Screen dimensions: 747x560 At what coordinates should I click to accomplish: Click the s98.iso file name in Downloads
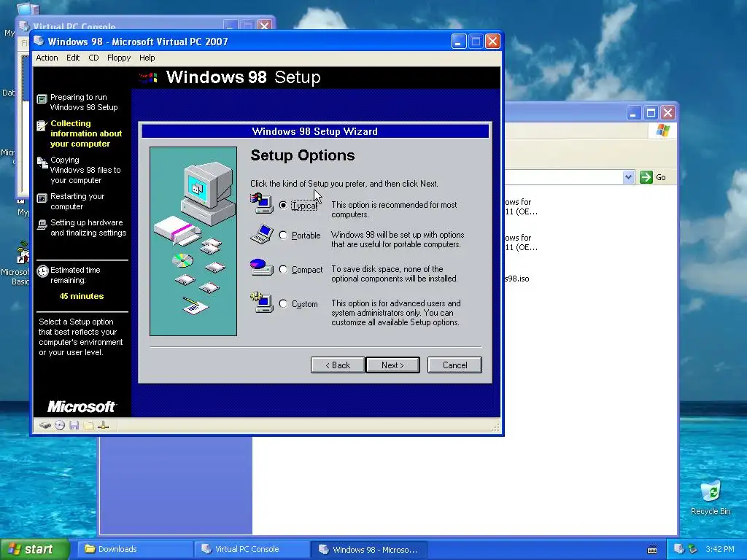click(517, 279)
